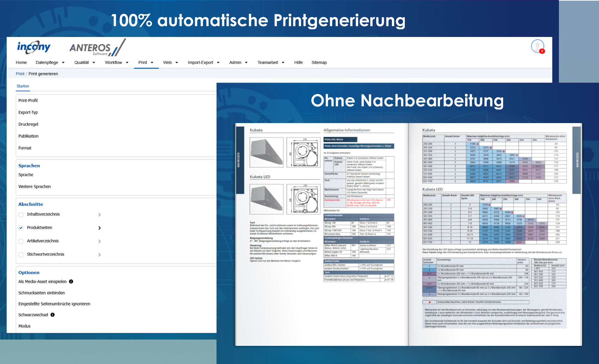Image resolution: width=599 pixels, height=364 pixels.
Task: Show info icon for Schwarzwechsel
Action: [x=53, y=314]
